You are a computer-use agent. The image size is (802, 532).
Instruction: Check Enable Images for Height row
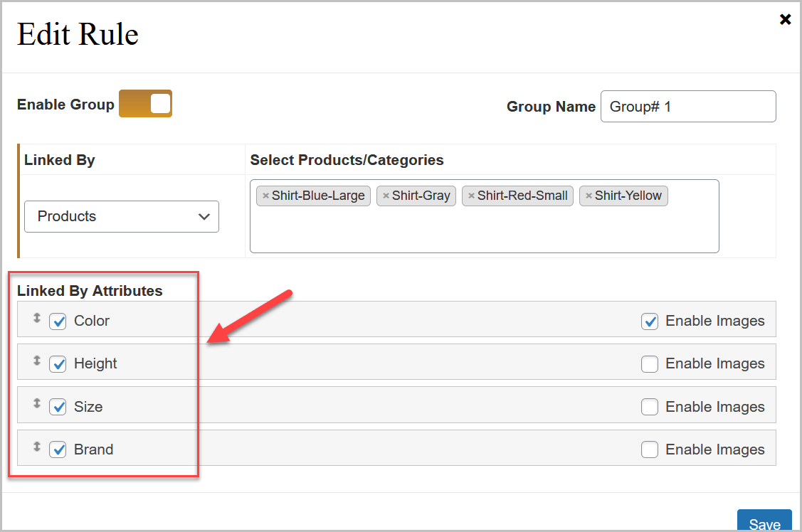649,364
